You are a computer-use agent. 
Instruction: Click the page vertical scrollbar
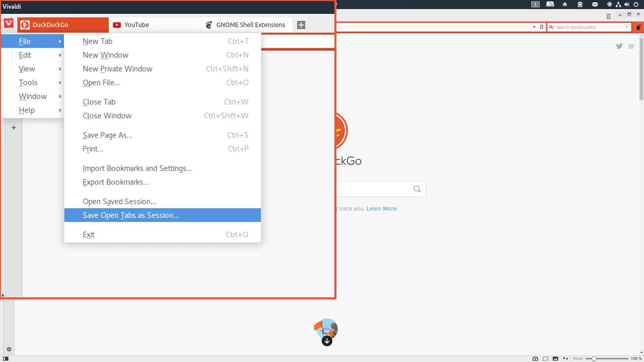(x=641, y=69)
